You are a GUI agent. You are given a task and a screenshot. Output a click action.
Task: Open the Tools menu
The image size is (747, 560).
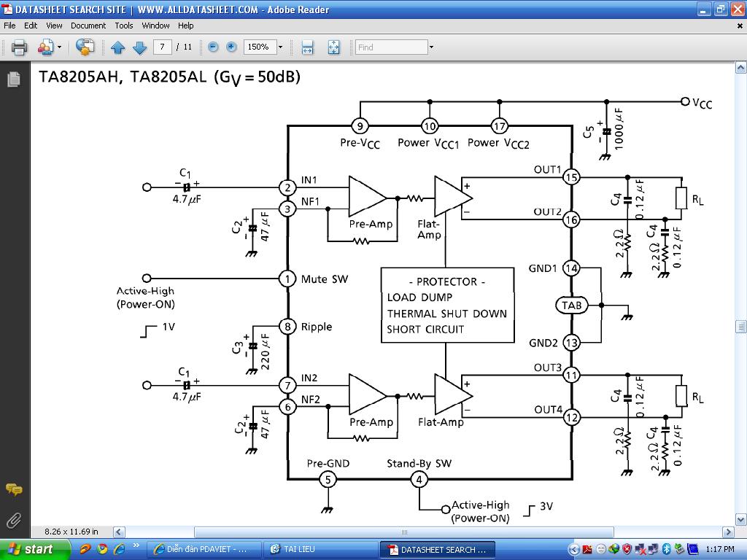tap(124, 26)
